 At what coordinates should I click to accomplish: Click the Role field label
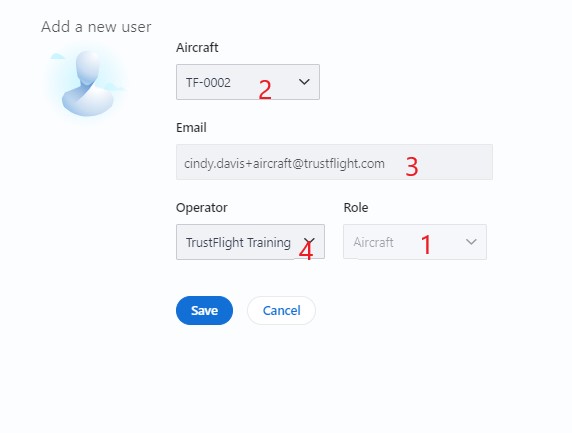tap(356, 208)
